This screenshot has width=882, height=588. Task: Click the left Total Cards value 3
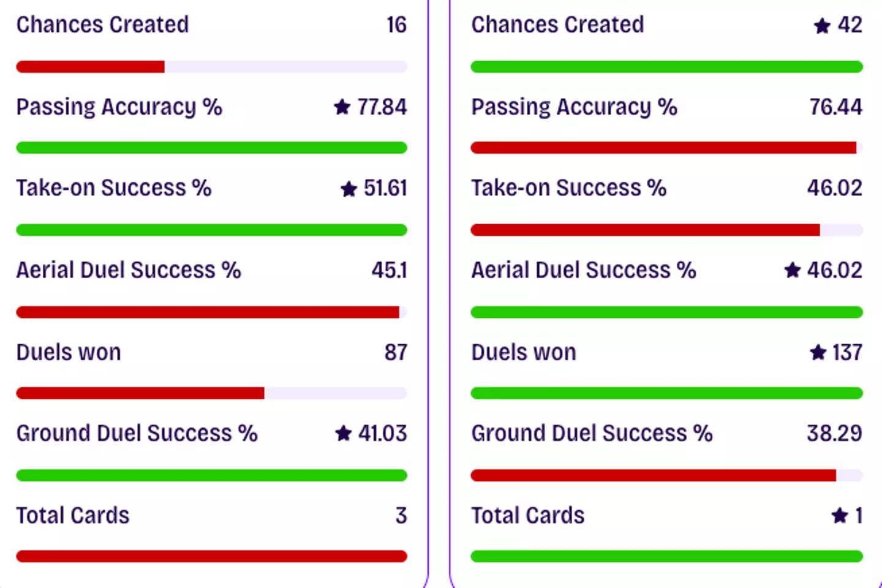coord(401,516)
